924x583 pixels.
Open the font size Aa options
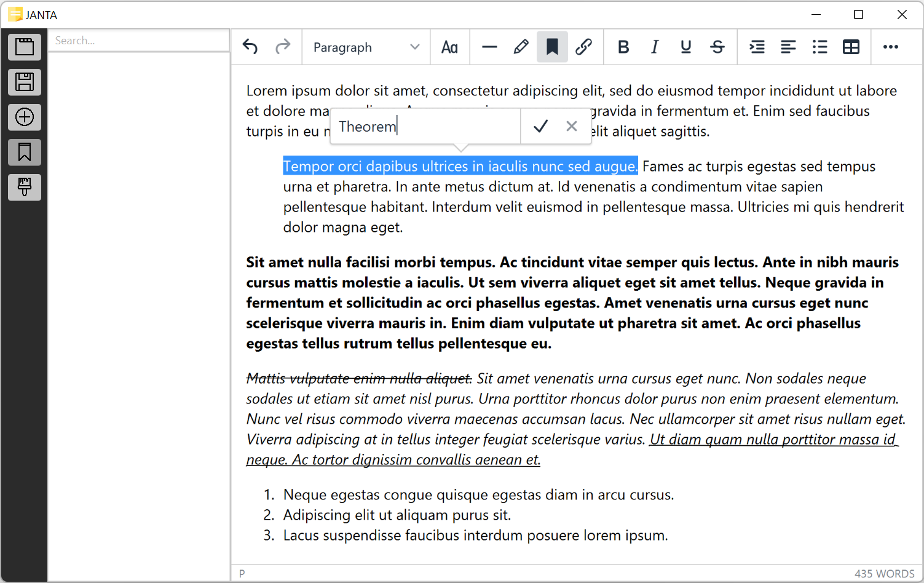tap(449, 47)
